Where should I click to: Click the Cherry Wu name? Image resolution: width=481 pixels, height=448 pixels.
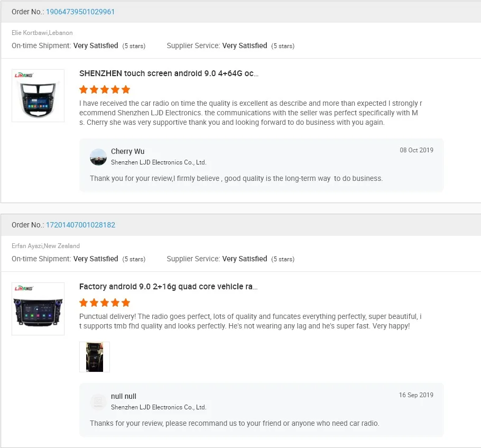[x=127, y=151]
